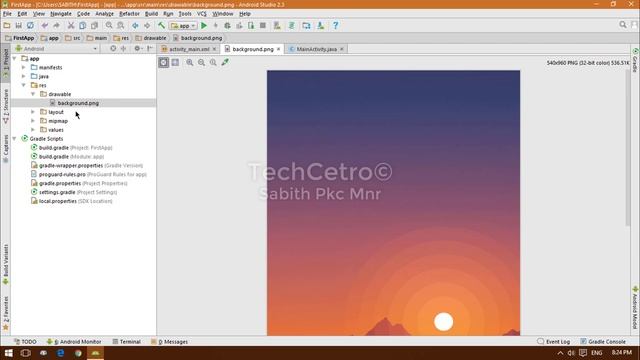Open the Gradle Console
This screenshot has height=360, width=640.
[x=603, y=342]
